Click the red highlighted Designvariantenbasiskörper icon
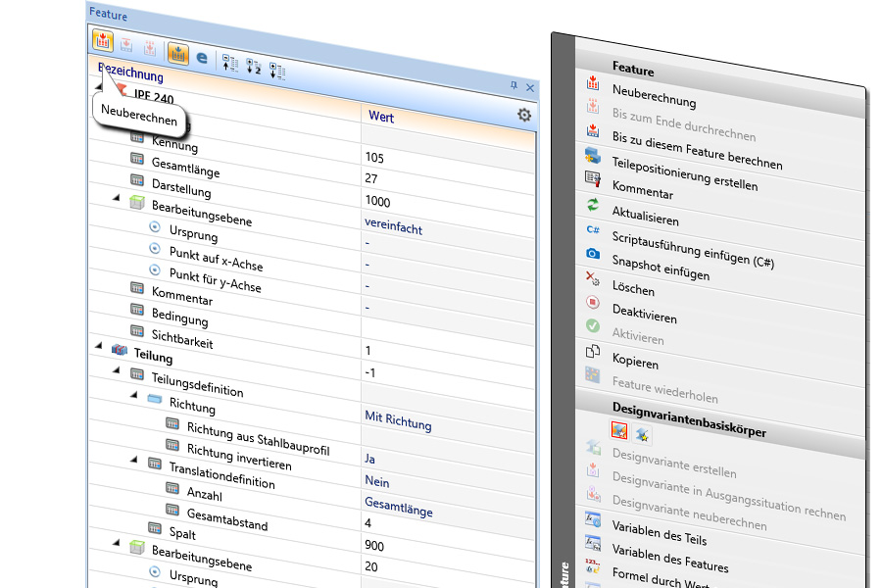 [618, 429]
